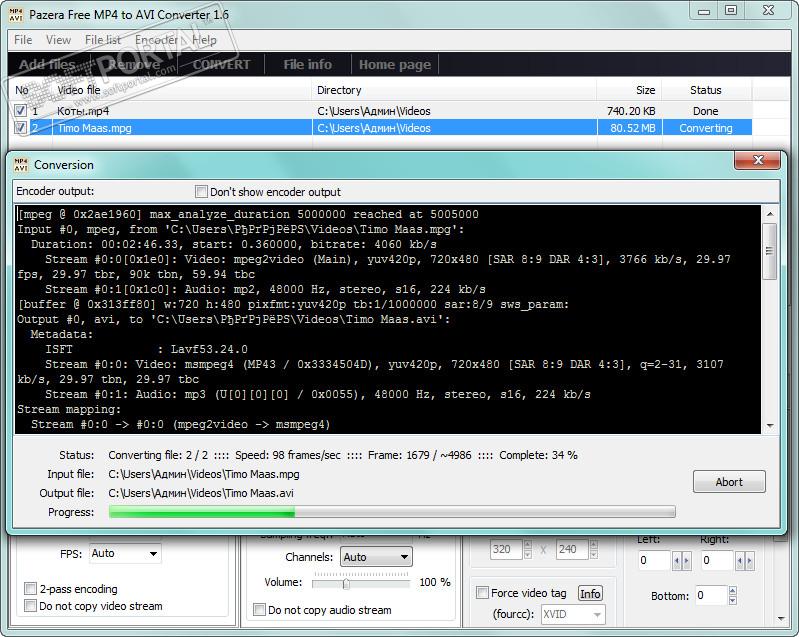799x637 pixels.
Task: Click the Bottom crop stepper arrows
Action: tap(732, 595)
